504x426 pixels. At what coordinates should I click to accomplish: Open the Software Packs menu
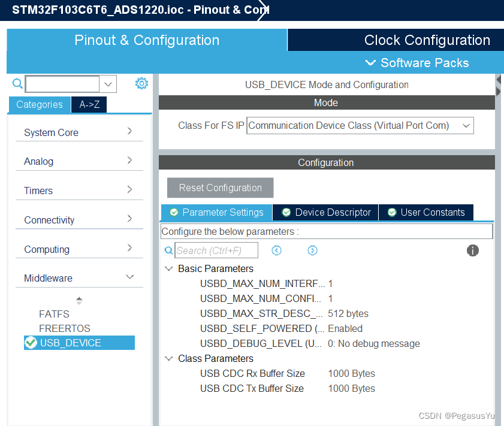[x=417, y=63]
